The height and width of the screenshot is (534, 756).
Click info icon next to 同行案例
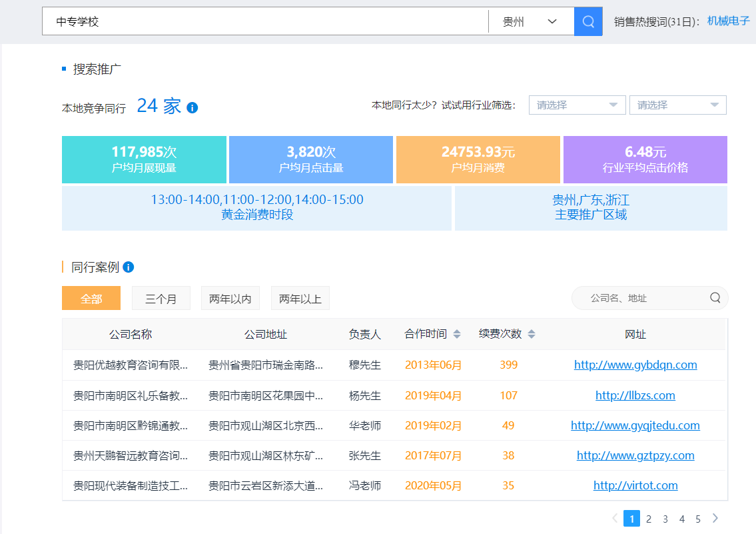(129, 267)
